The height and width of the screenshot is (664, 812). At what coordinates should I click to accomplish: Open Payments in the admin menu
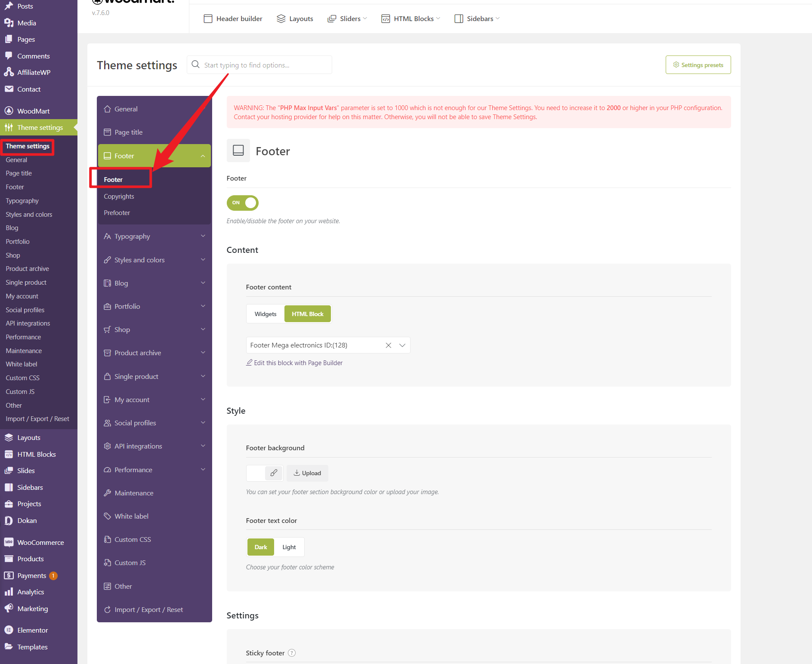coord(32,575)
